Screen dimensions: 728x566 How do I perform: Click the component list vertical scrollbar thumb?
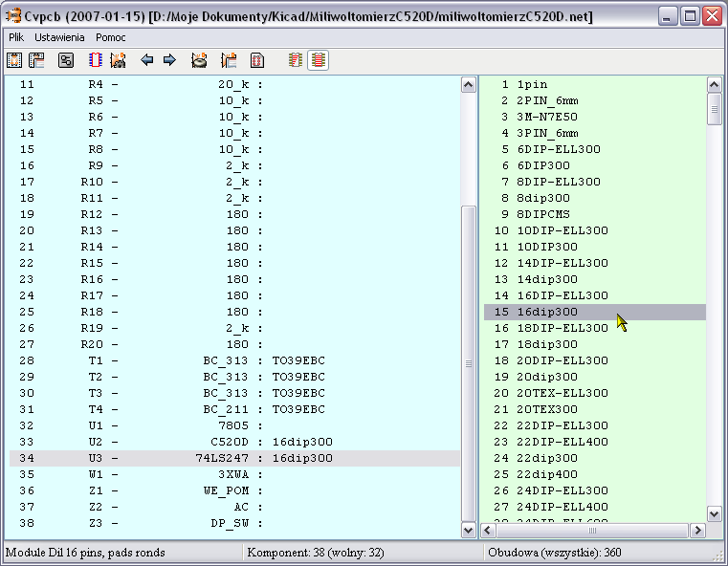469,363
